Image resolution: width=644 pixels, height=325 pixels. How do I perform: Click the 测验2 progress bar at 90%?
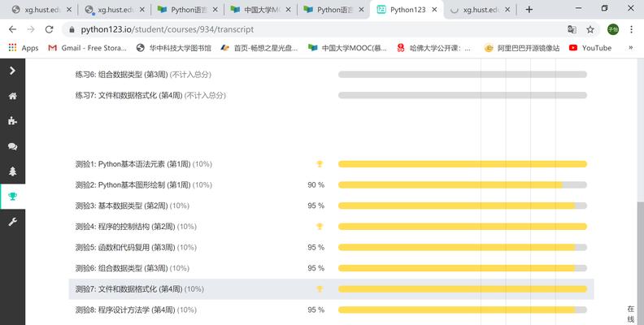click(x=463, y=185)
